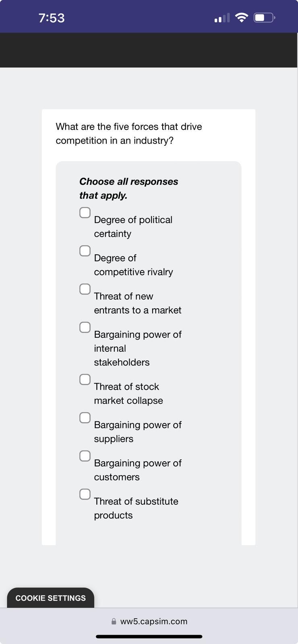Enable the 'Bargaining power of customers' option

coord(85,456)
